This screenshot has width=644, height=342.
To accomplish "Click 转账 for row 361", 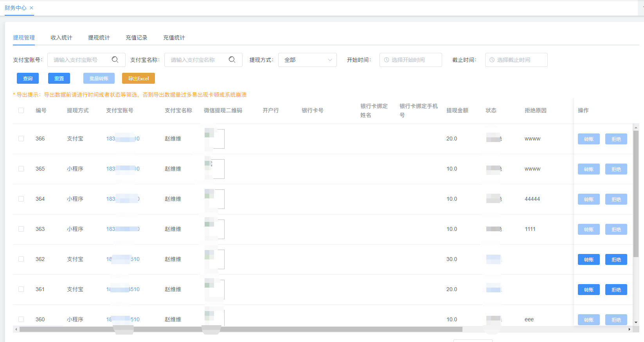I will [x=589, y=290].
